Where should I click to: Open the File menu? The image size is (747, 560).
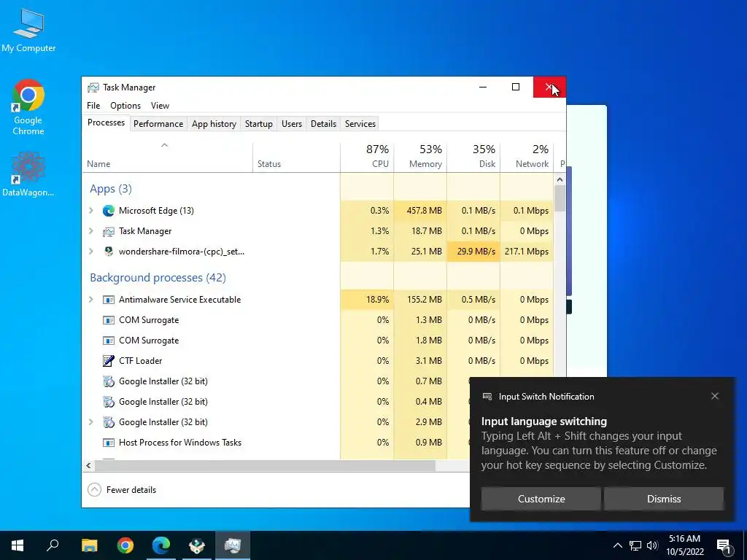coord(93,106)
